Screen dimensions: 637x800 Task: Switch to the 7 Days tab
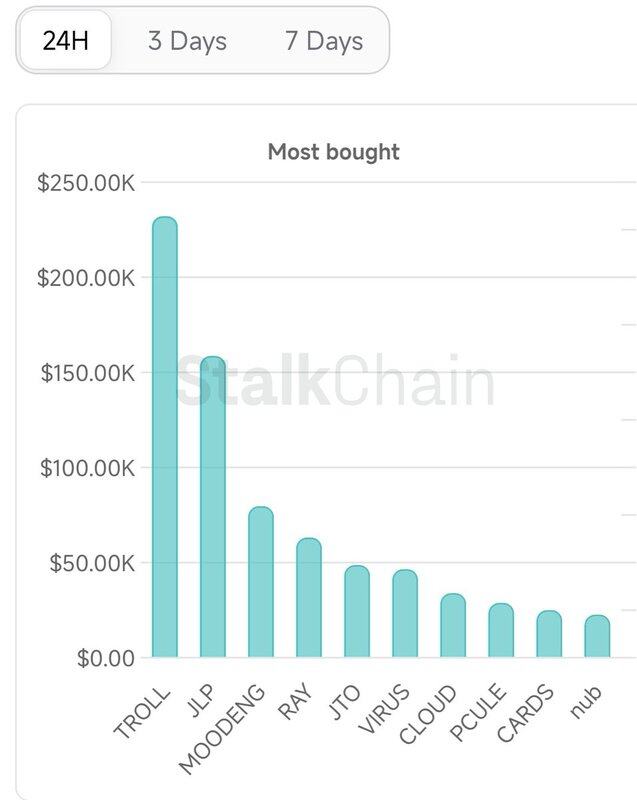(323, 41)
